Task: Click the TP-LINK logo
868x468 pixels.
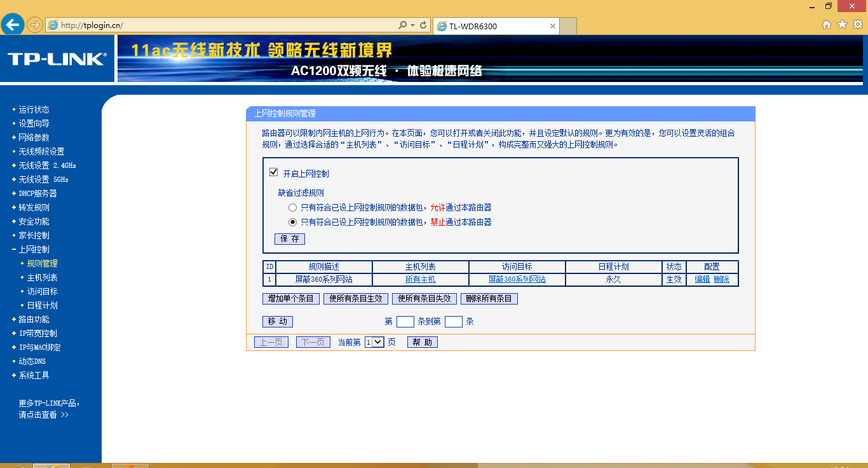Action: pos(57,59)
